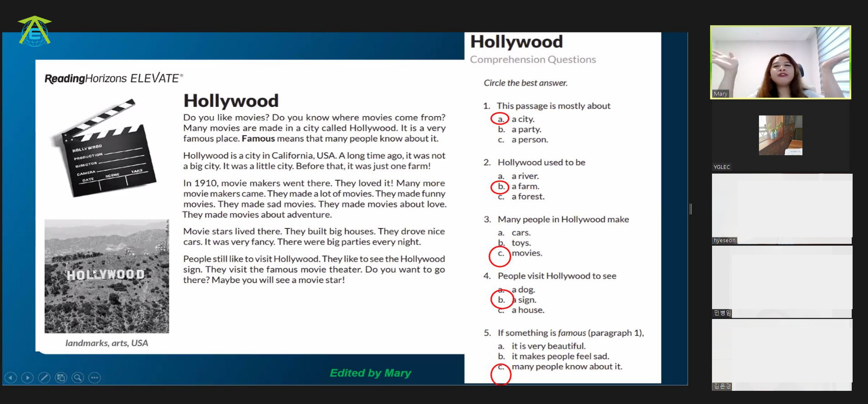Image resolution: width=868 pixels, height=404 pixels.
Task: Click the bold word "Famous" in paragraph one
Action: click(x=258, y=138)
